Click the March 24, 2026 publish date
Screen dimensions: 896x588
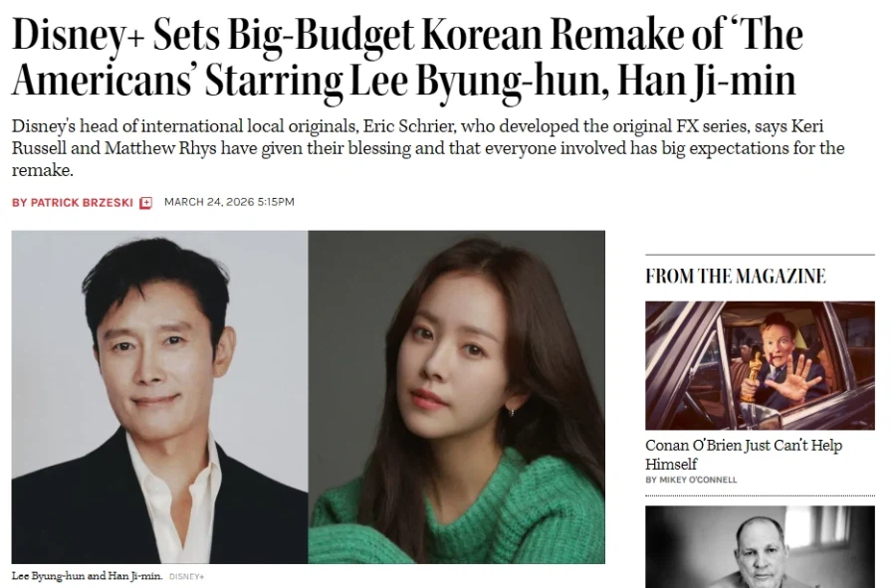click(209, 202)
